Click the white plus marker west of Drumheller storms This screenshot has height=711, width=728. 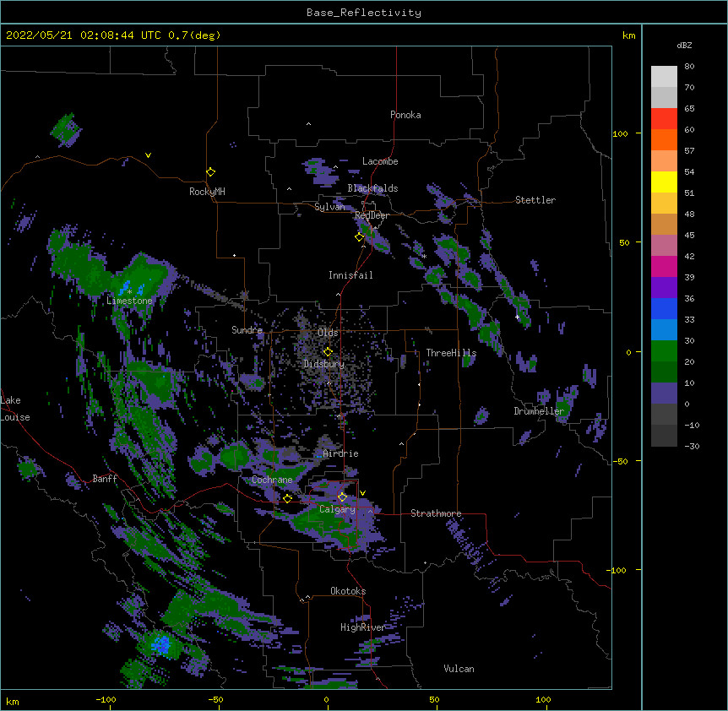pos(517,317)
